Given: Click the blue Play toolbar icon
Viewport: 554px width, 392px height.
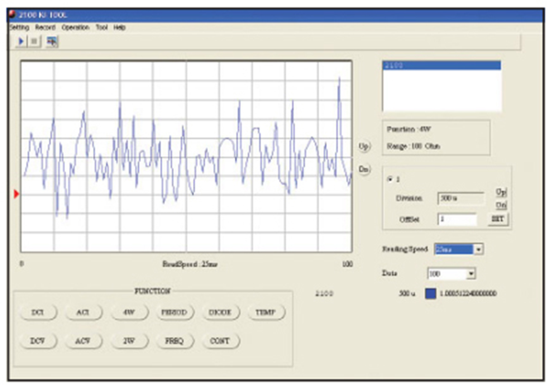Looking at the screenshot, I should coord(21,42).
